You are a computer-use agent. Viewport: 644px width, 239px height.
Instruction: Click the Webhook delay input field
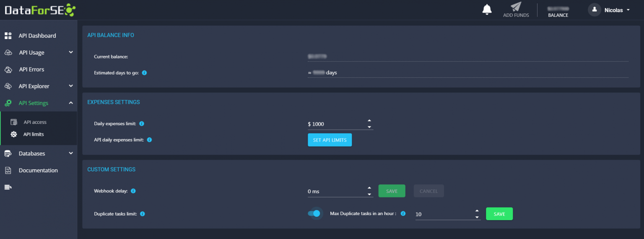coord(335,192)
